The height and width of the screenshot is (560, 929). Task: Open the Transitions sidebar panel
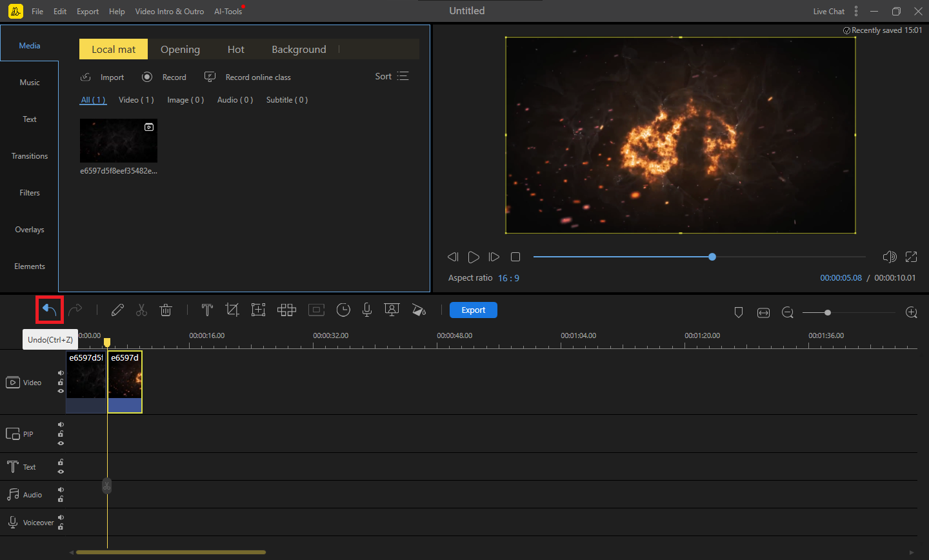tap(30, 156)
